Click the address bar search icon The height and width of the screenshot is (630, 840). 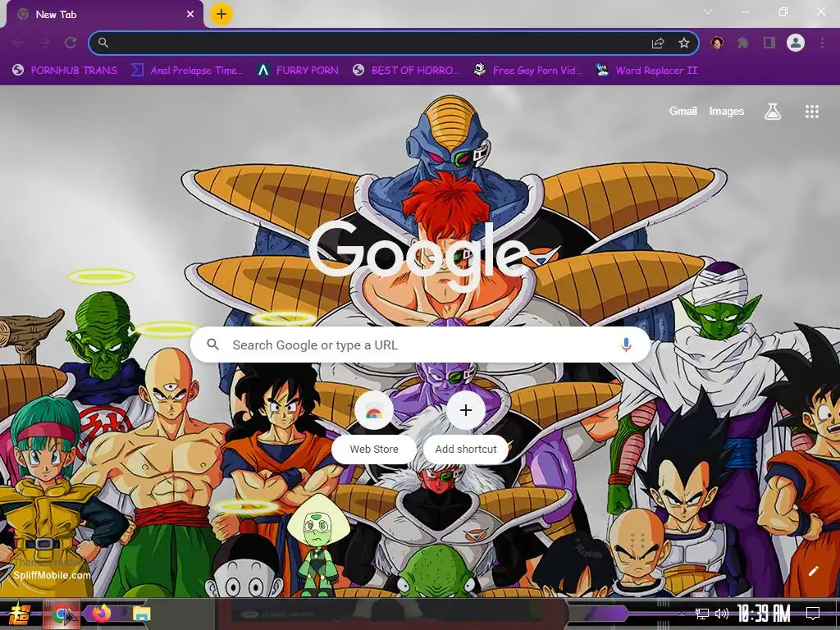(103, 43)
